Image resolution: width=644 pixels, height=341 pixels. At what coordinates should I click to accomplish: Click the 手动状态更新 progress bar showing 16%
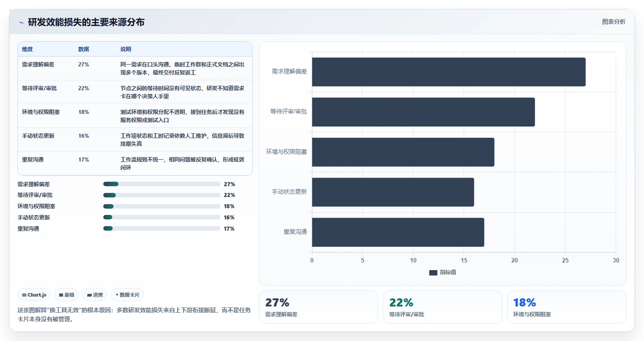point(162,218)
